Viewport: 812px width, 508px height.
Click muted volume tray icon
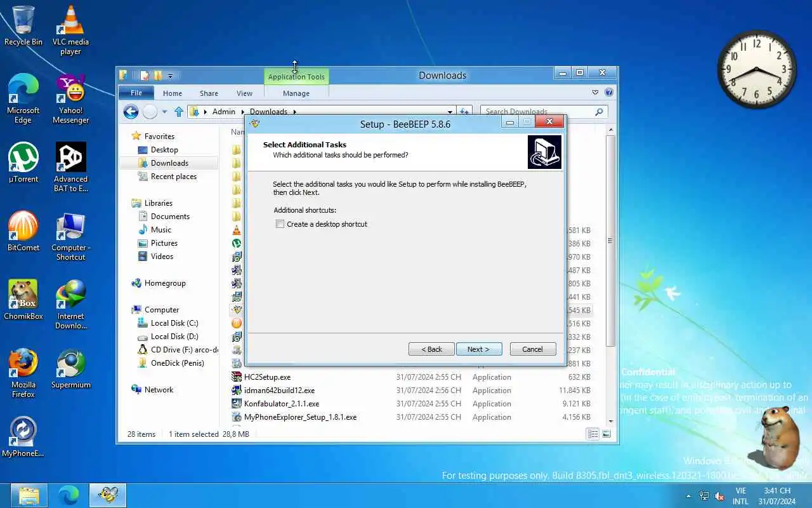click(720, 496)
